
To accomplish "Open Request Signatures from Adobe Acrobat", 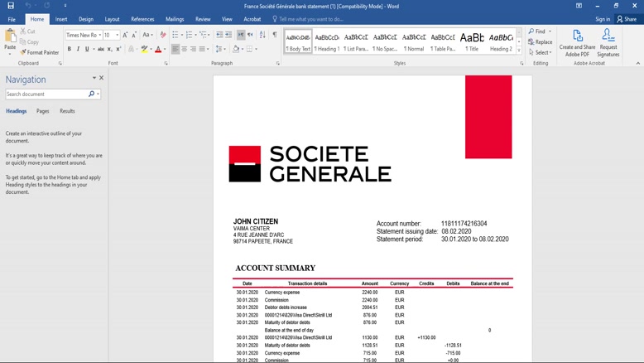I will pyautogui.click(x=608, y=42).
